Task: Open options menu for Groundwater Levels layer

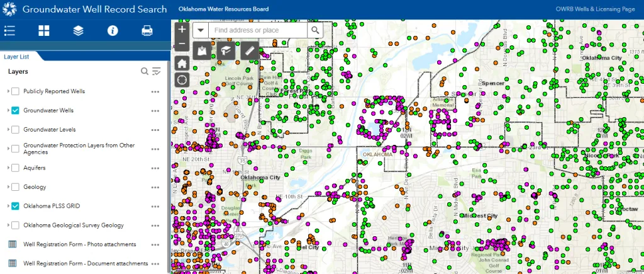Action: pos(155,130)
